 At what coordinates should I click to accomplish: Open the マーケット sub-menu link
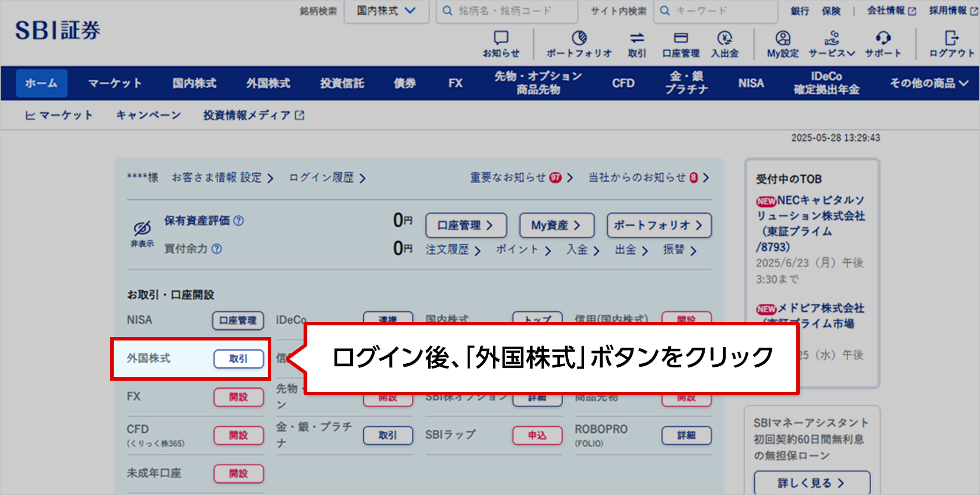(59, 115)
